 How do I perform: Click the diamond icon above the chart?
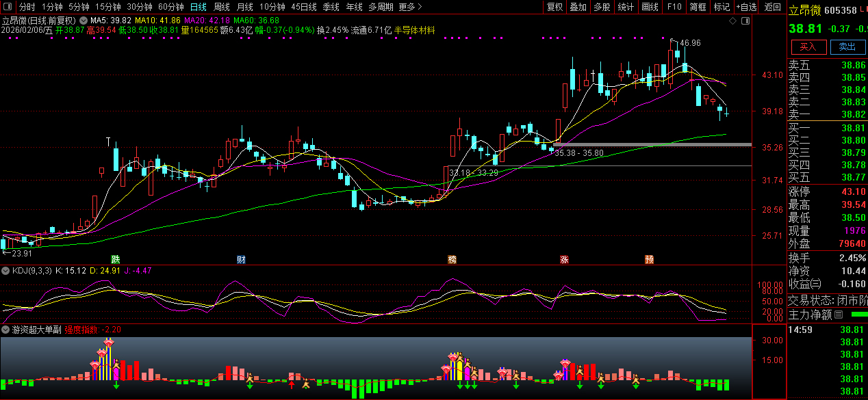(x=732, y=21)
